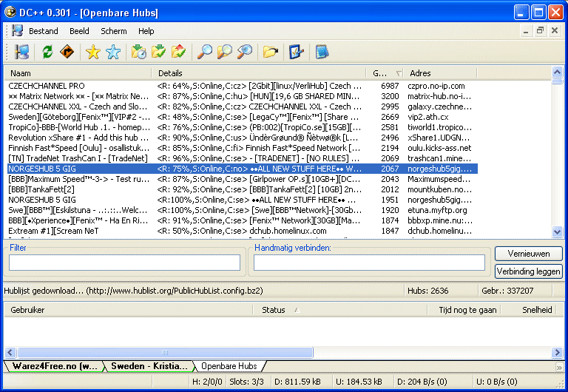Click the tab bar overflow chevron
568x392 pixels.
559,367
